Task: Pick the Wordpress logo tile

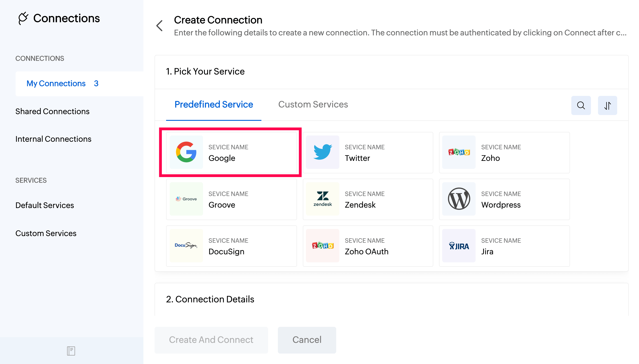Action: [x=459, y=199]
